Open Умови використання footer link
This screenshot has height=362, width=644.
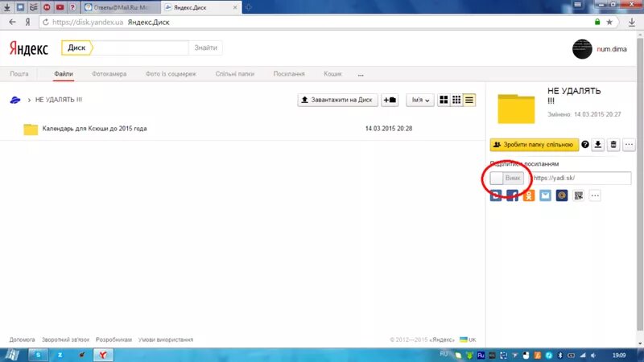[x=166, y=339]
